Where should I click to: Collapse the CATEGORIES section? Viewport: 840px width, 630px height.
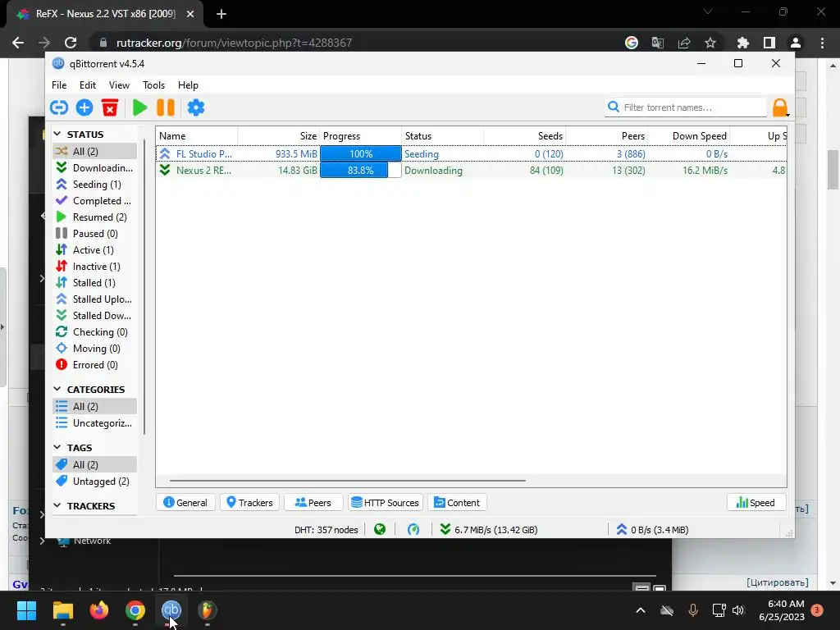57,389
